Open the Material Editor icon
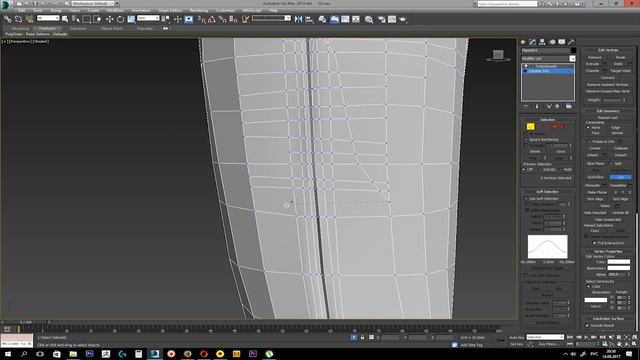Screen dimensions: 640x360 pyautogui.click(x=369, y=19)
